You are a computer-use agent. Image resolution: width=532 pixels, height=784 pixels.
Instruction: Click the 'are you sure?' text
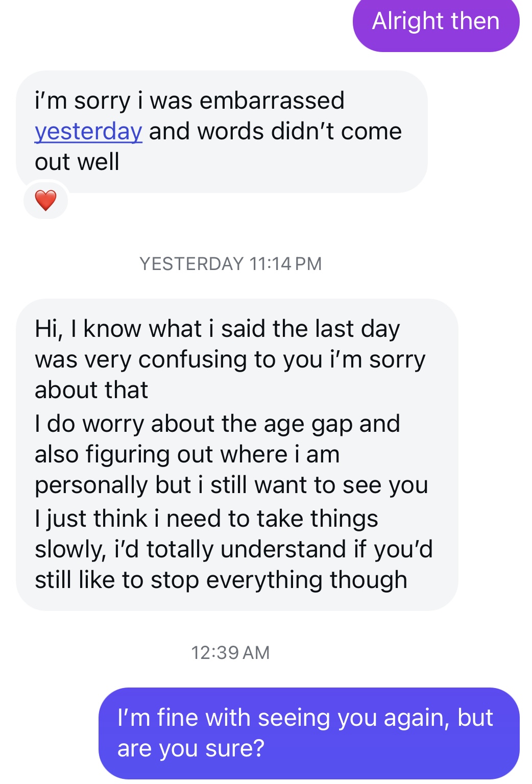(x=190, y=748)
